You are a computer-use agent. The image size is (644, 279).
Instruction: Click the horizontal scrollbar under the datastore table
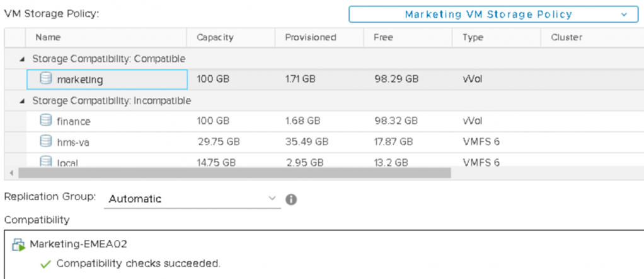(x=234, y=173)
